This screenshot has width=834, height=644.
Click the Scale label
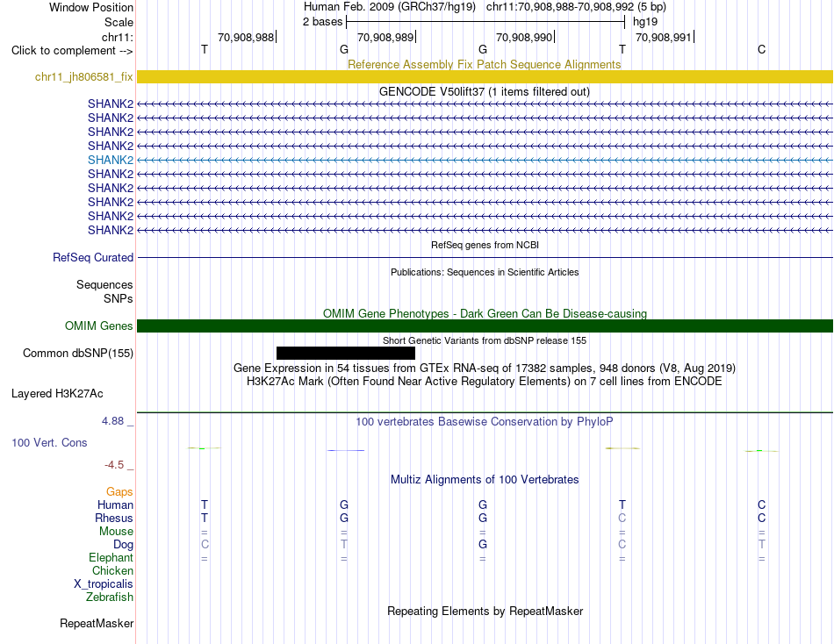[119, 22]
